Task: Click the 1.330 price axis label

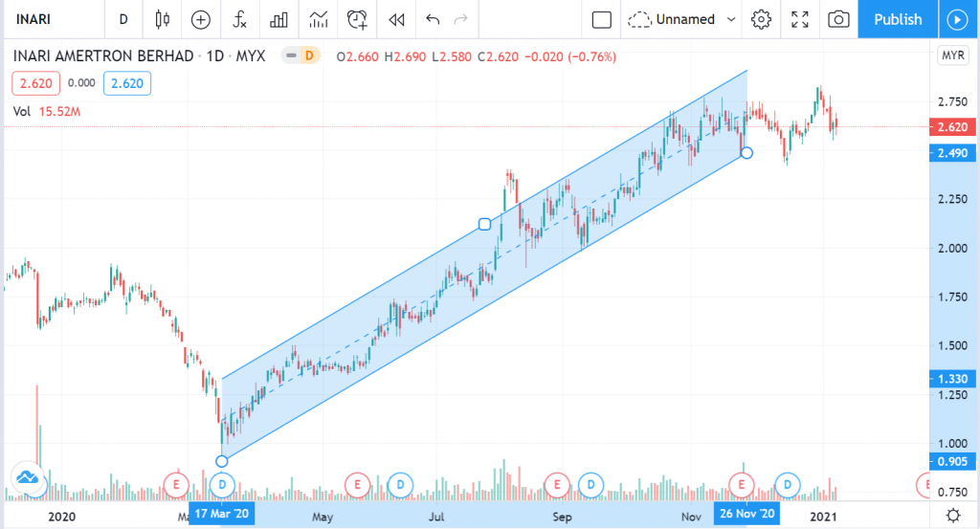Action: coord(952,379)
